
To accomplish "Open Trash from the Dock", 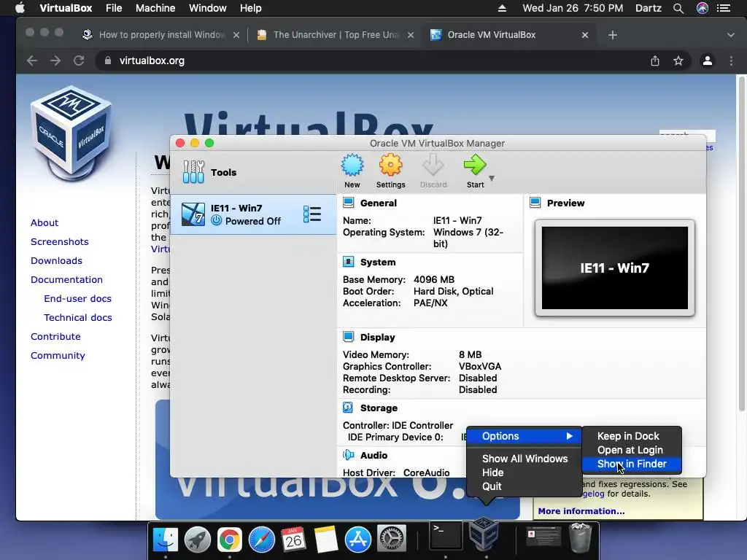I will click(580, 538).
